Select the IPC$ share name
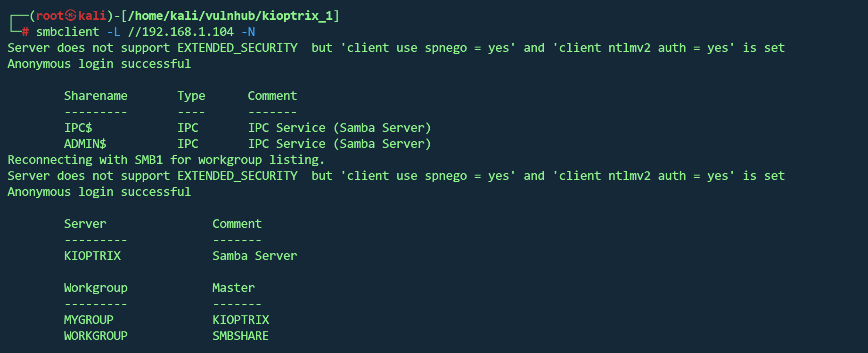868x353 pixels. click(x=78, y=128)
